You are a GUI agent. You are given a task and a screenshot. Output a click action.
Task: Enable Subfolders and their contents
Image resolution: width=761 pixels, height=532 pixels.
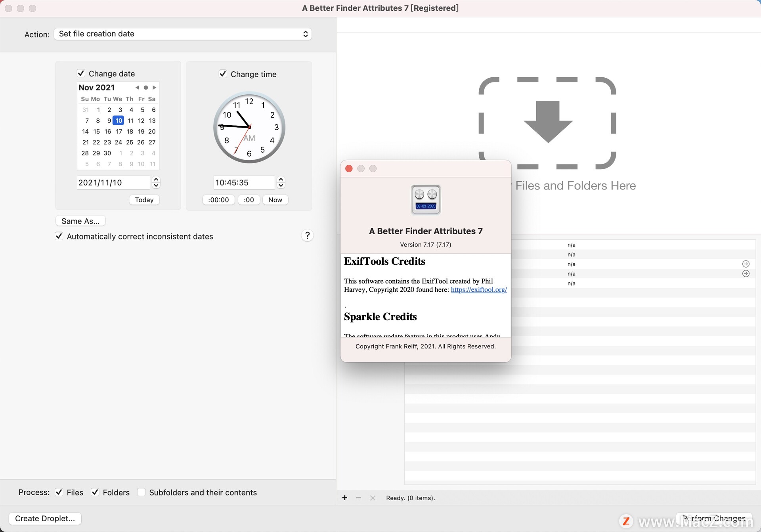point(141,492)
